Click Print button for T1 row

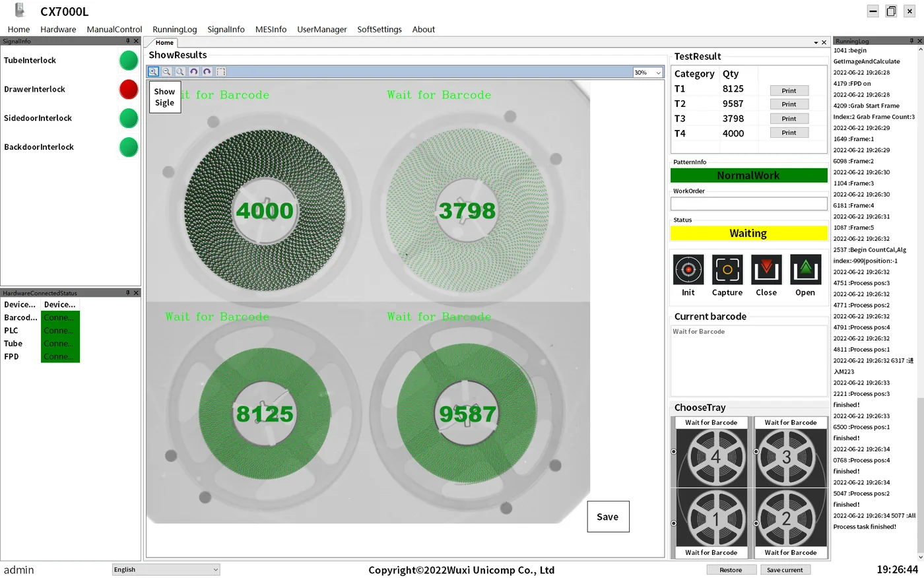click(x=789, y=90)
